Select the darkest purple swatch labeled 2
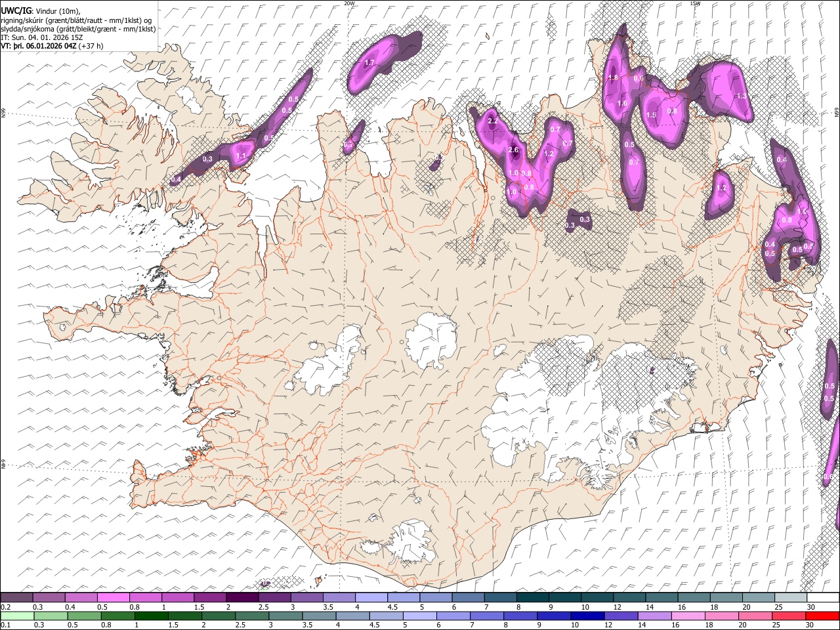840x630 pixels. 241,598
